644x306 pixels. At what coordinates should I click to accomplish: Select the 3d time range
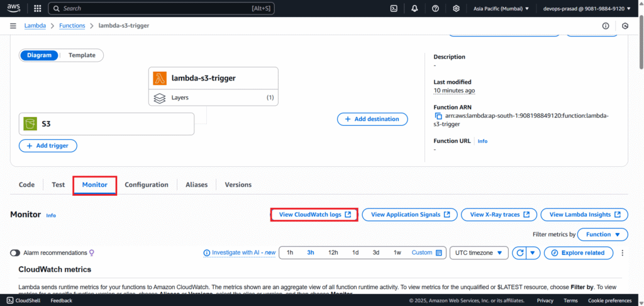tap(376, 252)
